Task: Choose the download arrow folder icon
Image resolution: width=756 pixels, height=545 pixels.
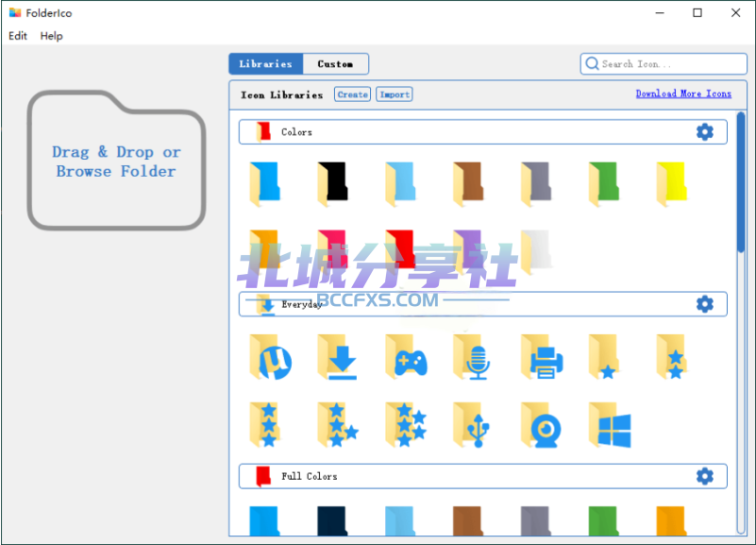Action: click(337, 357)
